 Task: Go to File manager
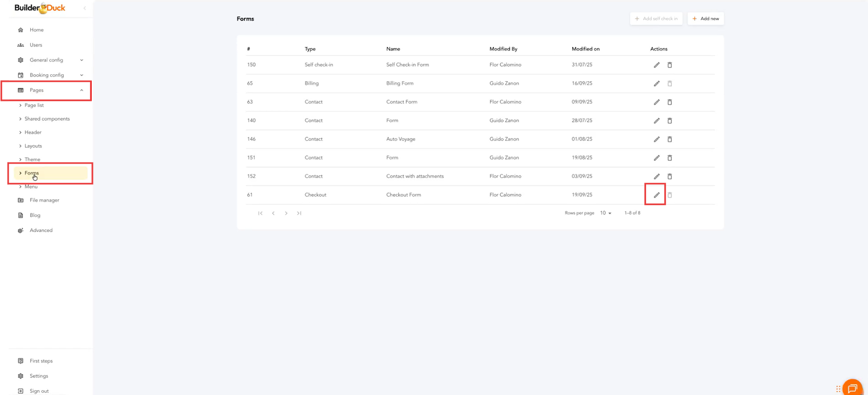44,200
